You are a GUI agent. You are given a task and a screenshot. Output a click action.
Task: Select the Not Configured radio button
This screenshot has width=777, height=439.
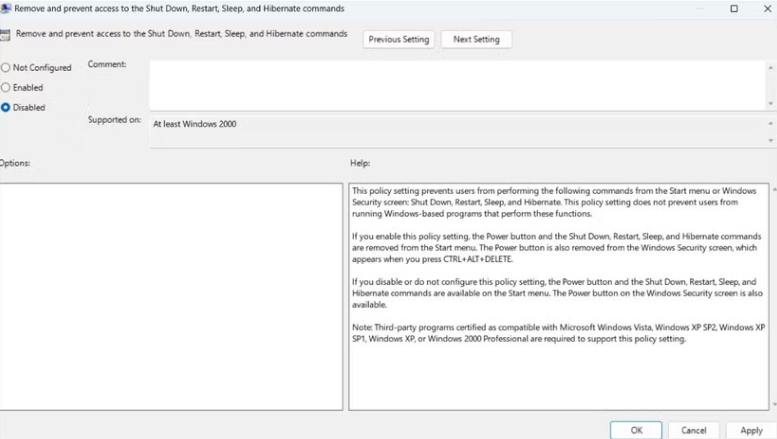(6, 68)
